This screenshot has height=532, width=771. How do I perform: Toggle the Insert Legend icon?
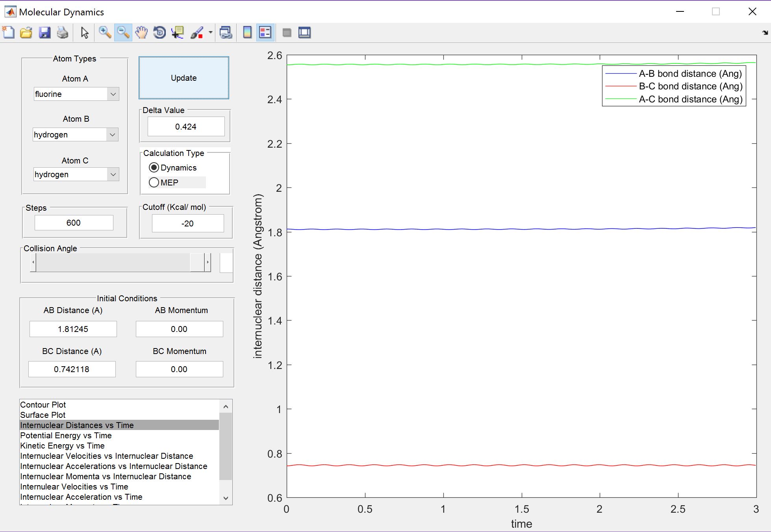pos(265,33)
